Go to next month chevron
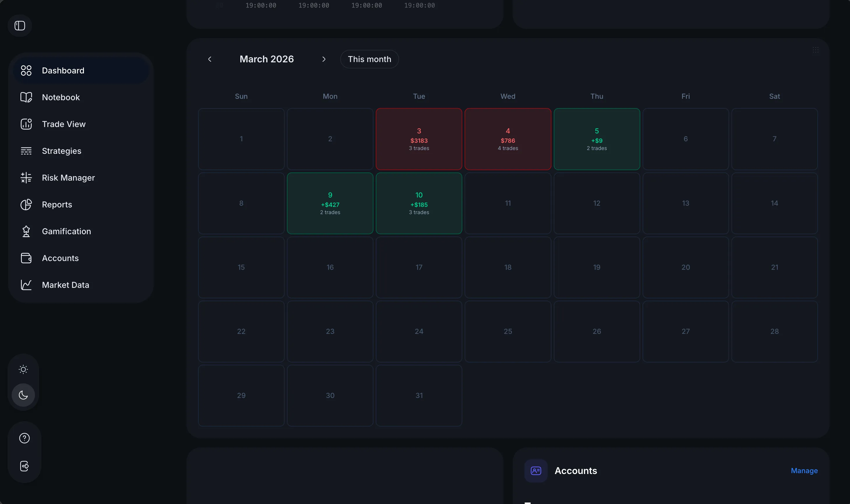Image resolution: width=850 pixels, height=504 pixels. tap(324, 59)
